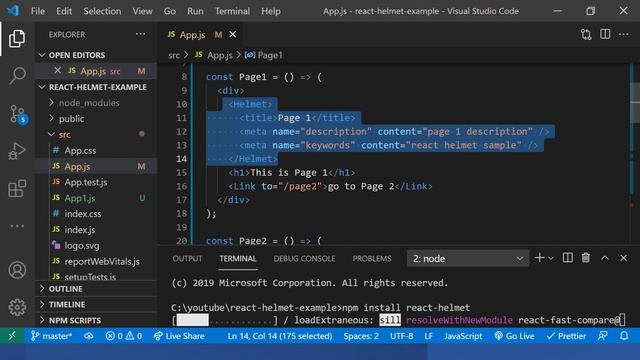Open the terminal selector '2: node' dropdown

pos(468,258)
